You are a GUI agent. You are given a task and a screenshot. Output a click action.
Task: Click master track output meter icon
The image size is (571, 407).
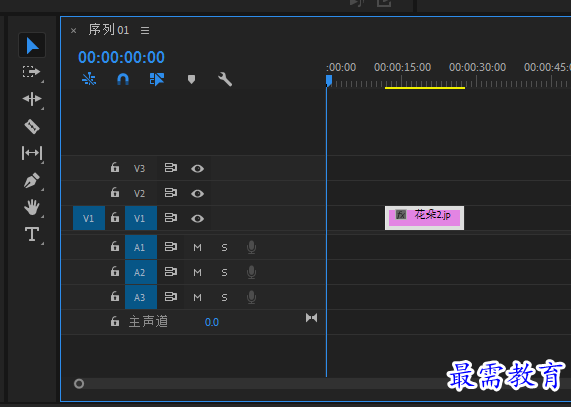pyautogui.click(x=311, y=318)
